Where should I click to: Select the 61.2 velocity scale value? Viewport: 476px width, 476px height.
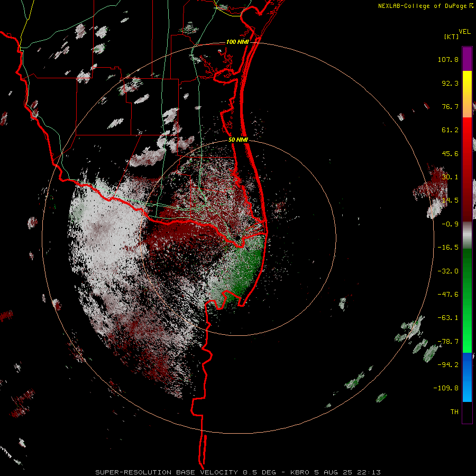coord(450,130)
